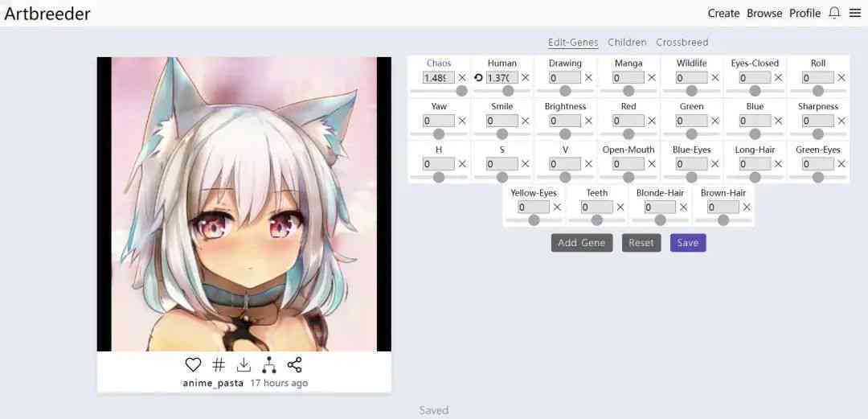Focus the Teeth value field
Viewport: 868px width, 419px height.
596,207
